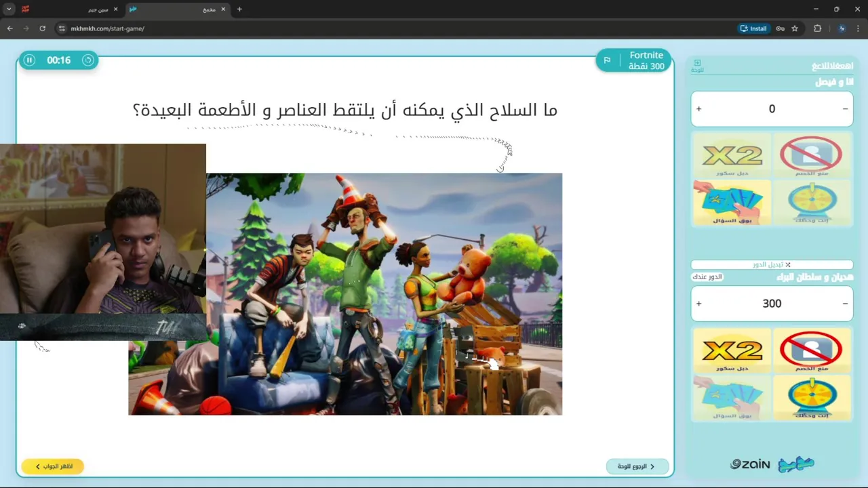Activate second team's بوق السؤال card
The image size is (868, 488).
732,397
